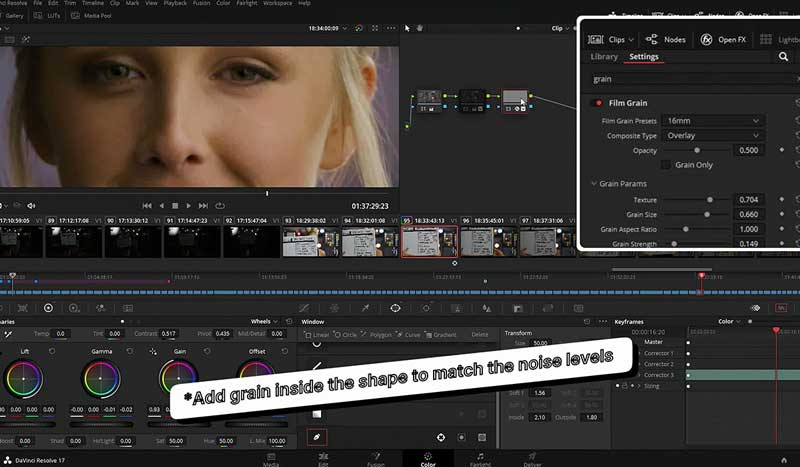The image size is (800, 467).
Task: Click the Open FX button
Action: click(x=723, y=40)
